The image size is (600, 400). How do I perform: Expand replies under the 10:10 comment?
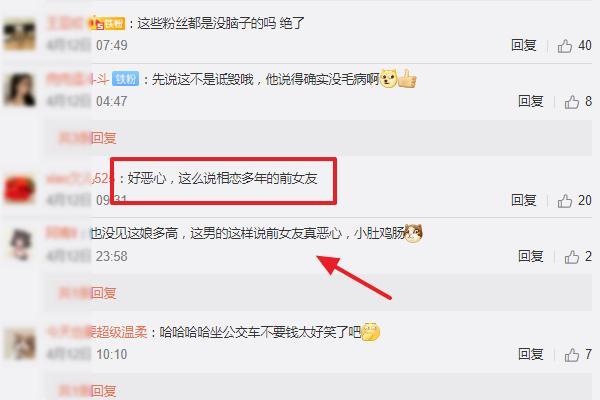pyautogui.click(x=87, y=391)
